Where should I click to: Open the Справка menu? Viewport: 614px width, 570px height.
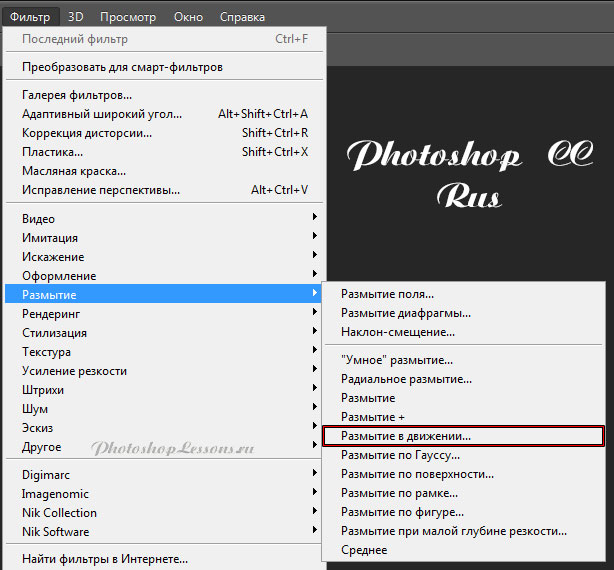242,17
